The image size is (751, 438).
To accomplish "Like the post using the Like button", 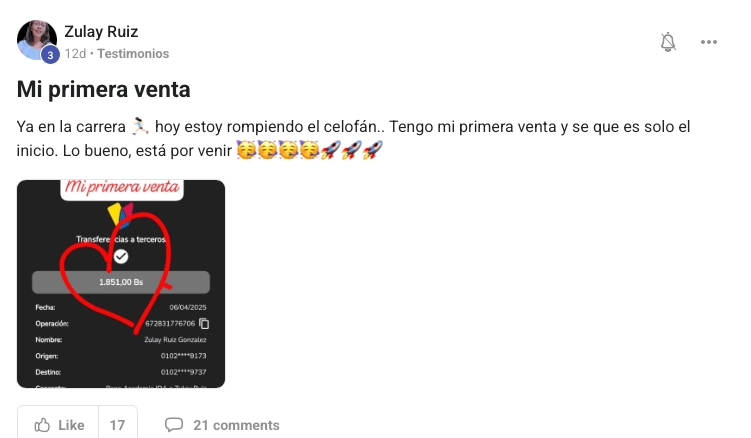I will pos(58,425).
